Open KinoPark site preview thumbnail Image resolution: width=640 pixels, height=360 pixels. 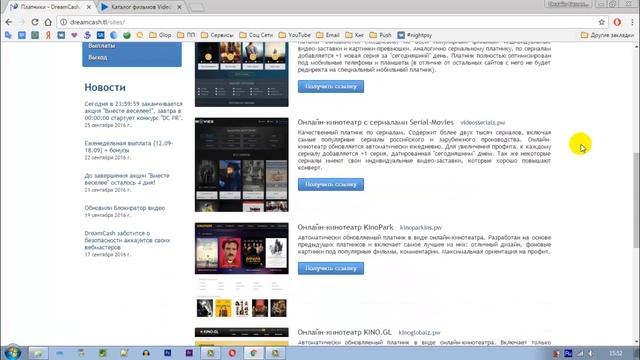click(242, 270)
